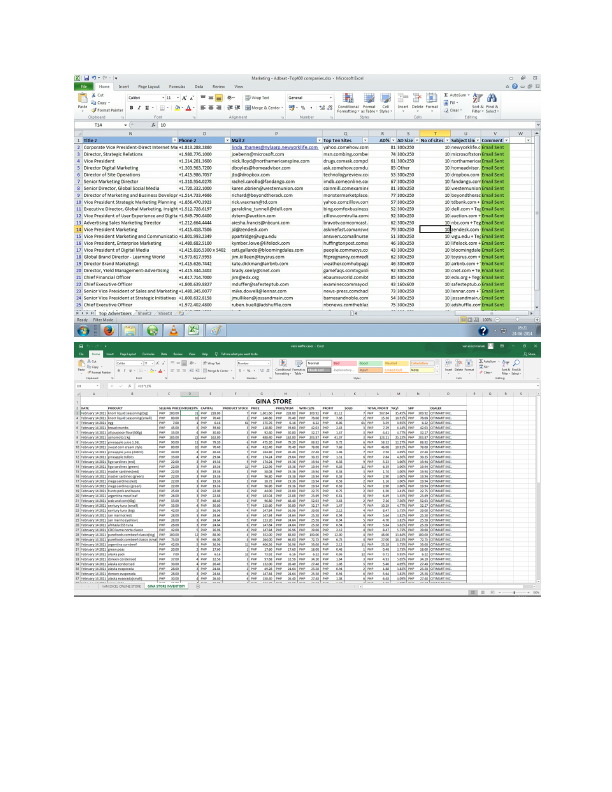Open Format as Table in upper Excel window
Viewport: 612px width, 792px height.
click(x=369, y=103)
